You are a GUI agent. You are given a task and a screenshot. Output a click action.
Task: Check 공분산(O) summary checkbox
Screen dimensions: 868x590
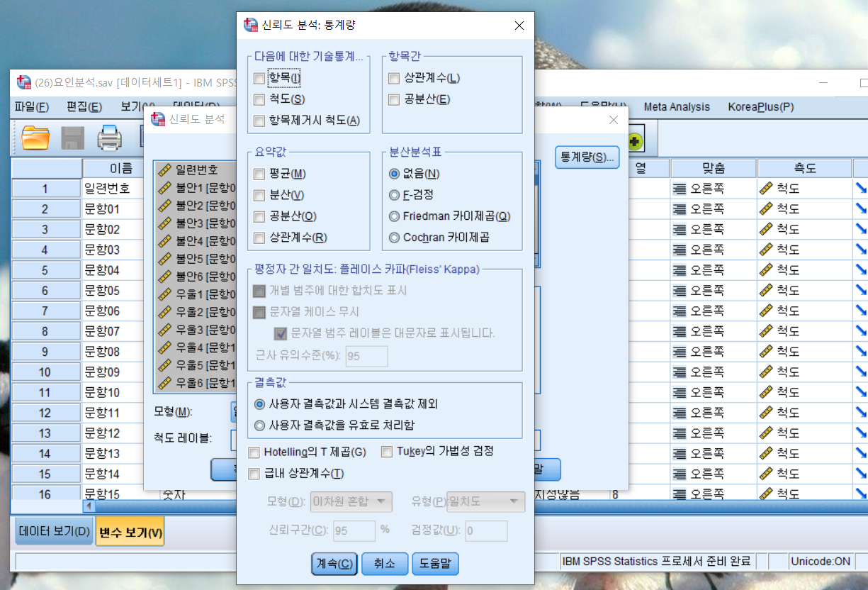[259, 216]
